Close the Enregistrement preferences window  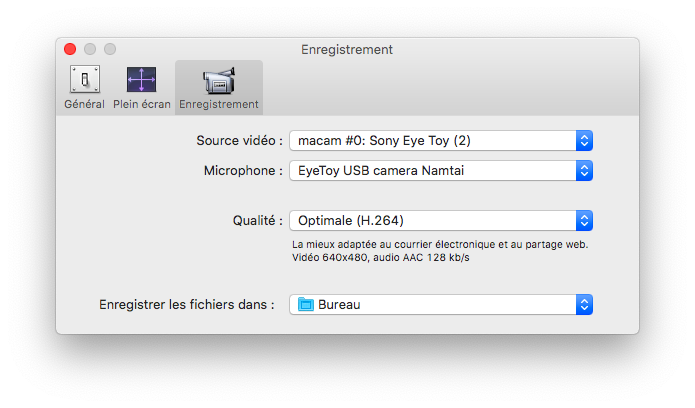click(x=70, y=49)
